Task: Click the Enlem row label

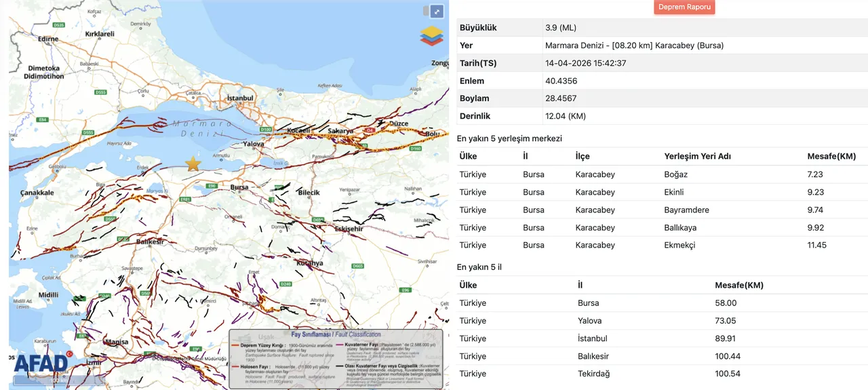Action: click(472, 81)
